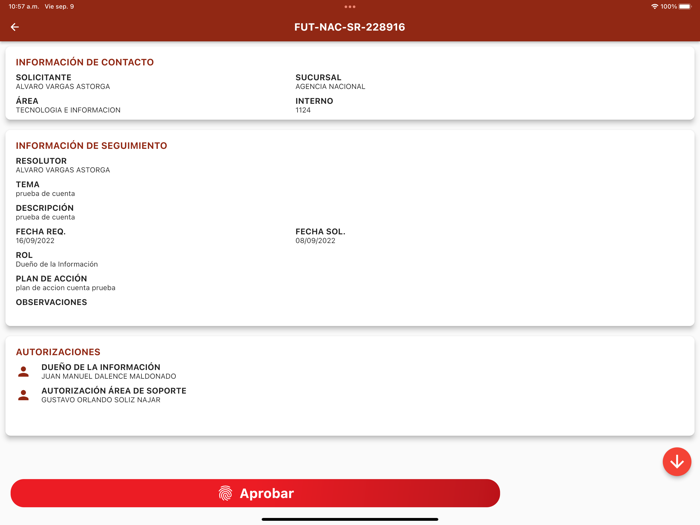Tap the INFORMACIÓN DE SEGUIMIENTO heading

(x=92, y=146)
